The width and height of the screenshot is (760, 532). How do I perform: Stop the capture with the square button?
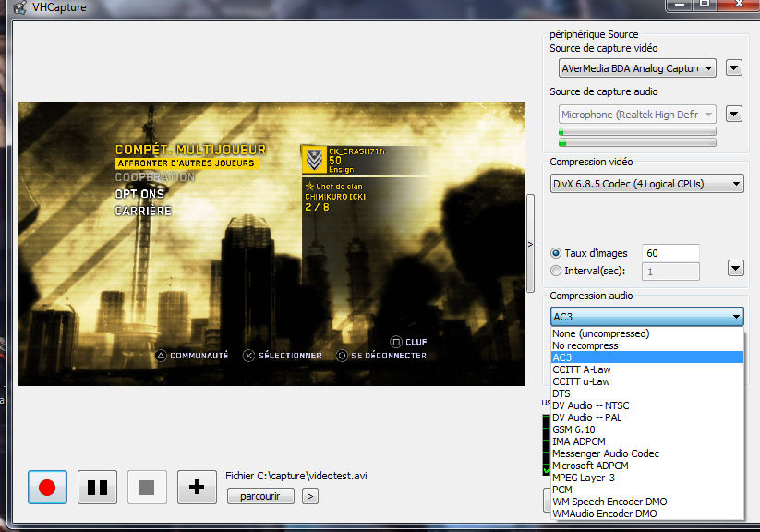pos(147,487)
